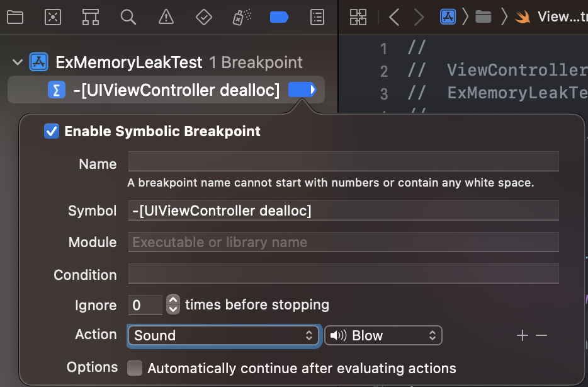Add another action with plus button
This screenshot has width=588, height=387.
click(x=523, y=335)
